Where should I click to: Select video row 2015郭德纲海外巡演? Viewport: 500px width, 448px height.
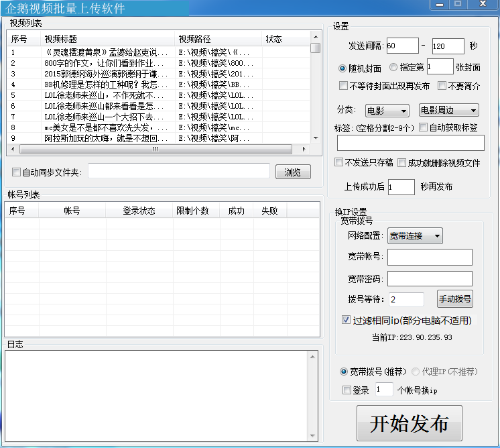pyautogui.click(x=158, y=74)
